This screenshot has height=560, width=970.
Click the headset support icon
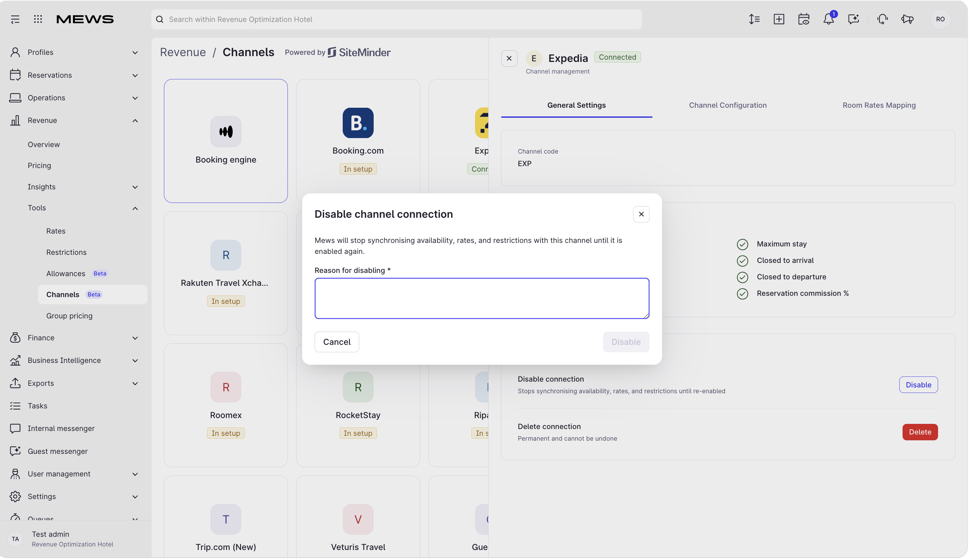coord(882,19)
